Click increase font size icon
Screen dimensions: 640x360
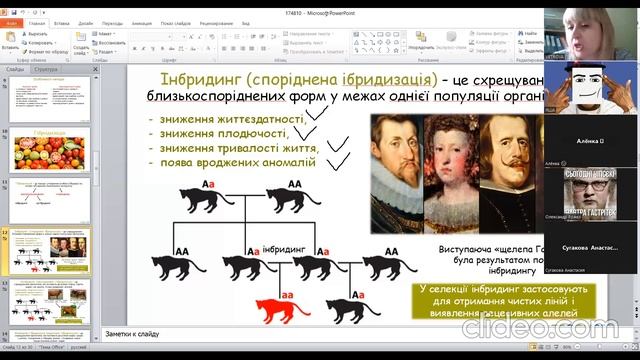[191, 37]
